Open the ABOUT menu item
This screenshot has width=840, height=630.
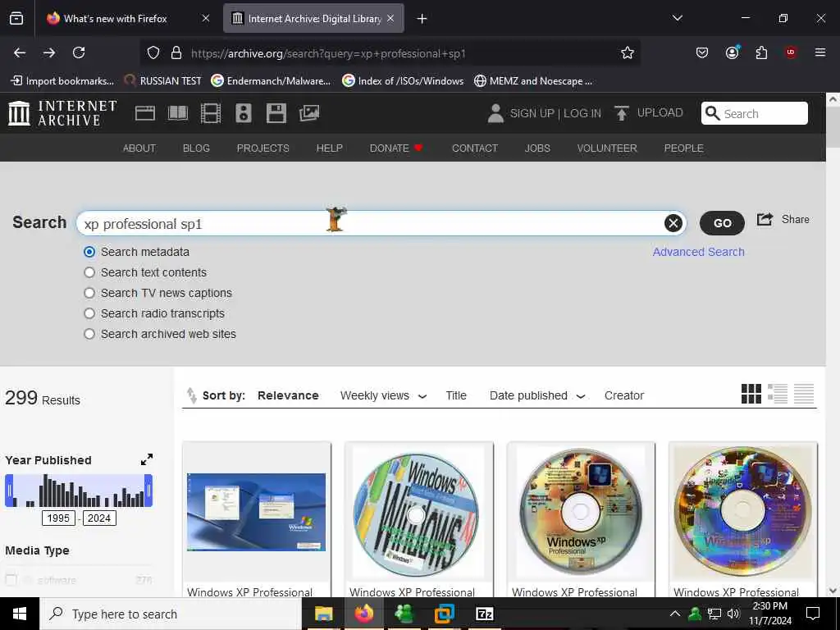pyautogui.click(x=139, y=148)
